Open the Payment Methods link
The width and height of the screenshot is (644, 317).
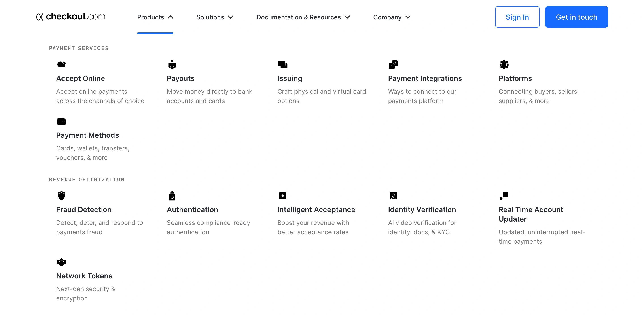click(x=87, y=135)
